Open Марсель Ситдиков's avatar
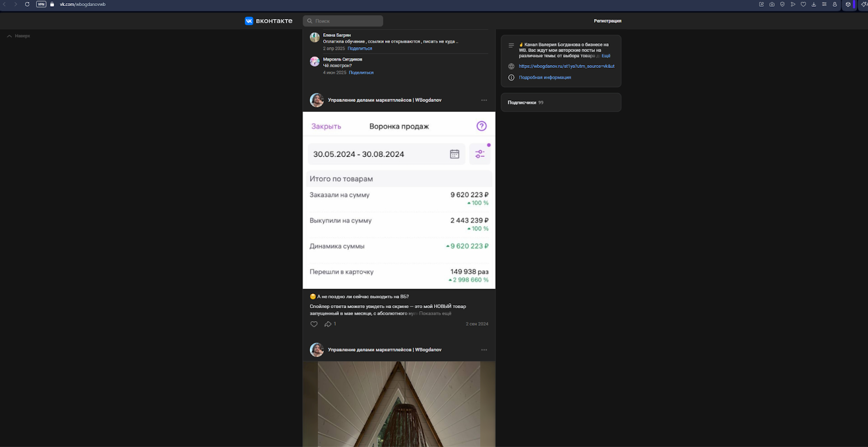868x447 pixels. click(315, 61)
